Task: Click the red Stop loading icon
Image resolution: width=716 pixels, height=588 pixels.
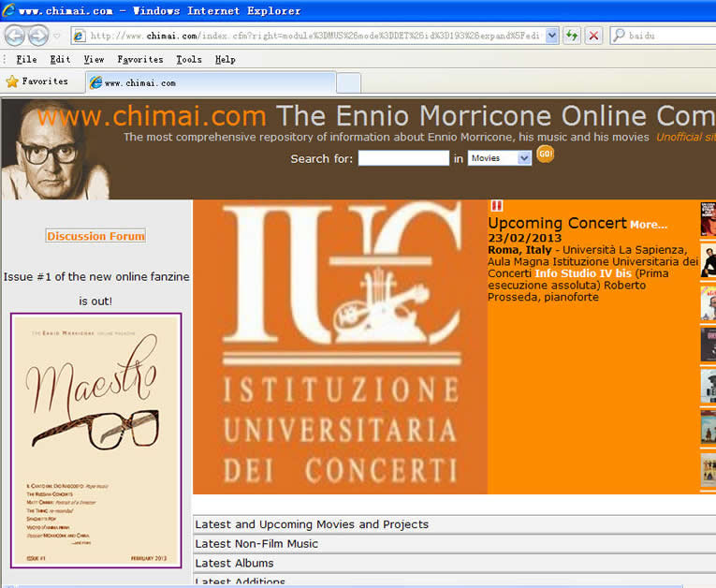Action: click(593, 36)
